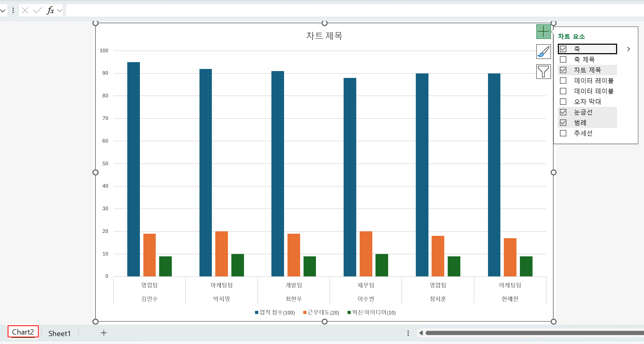Enable the 축 제목 checkbox
644x344 pixels.
pyautogui.click(x=563, y=59)
